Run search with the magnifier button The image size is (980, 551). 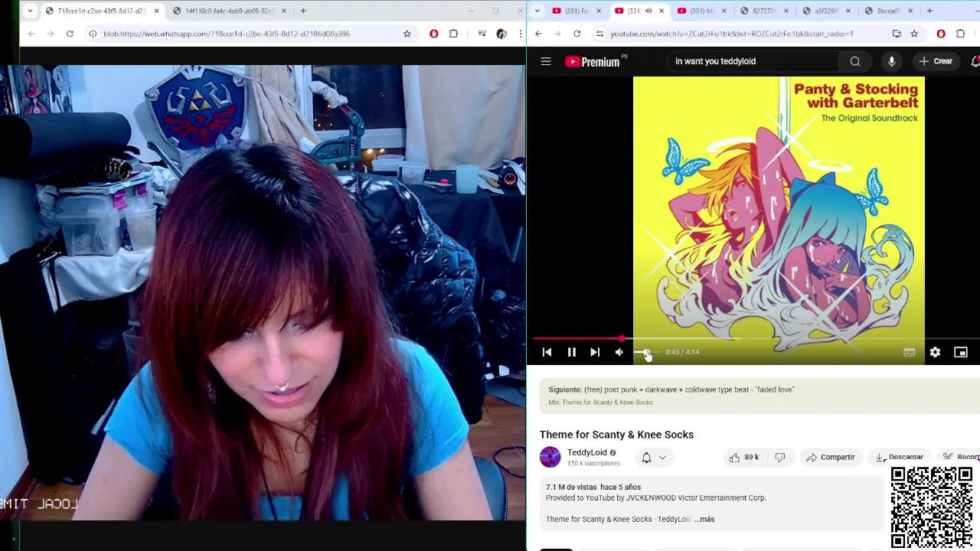[855, 61]
